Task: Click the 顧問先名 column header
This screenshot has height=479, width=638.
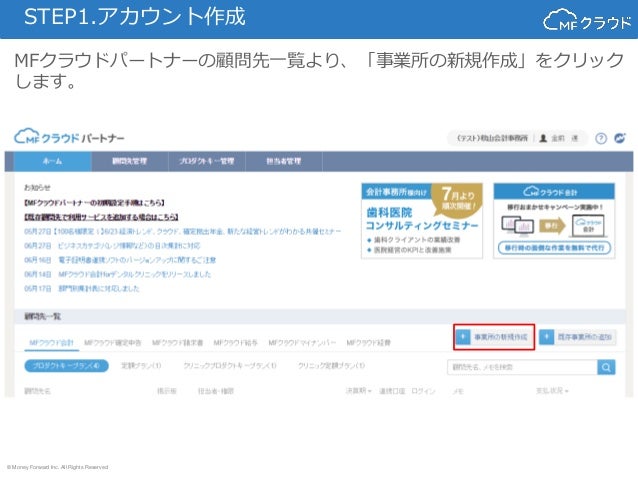Action: (x=38, y=391)
